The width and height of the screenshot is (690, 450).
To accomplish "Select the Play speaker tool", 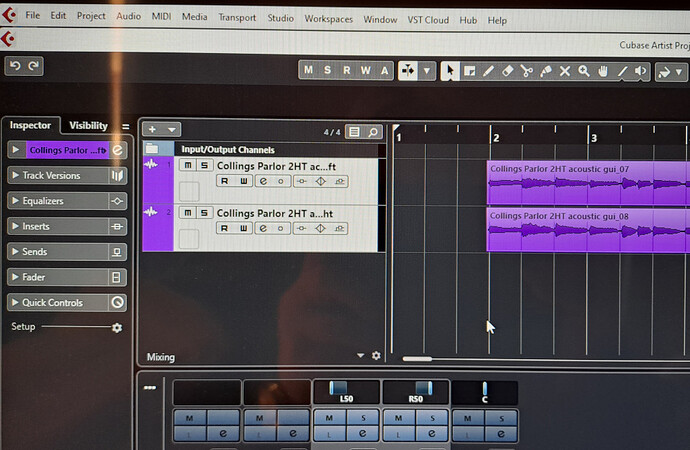I will [641, 71].
